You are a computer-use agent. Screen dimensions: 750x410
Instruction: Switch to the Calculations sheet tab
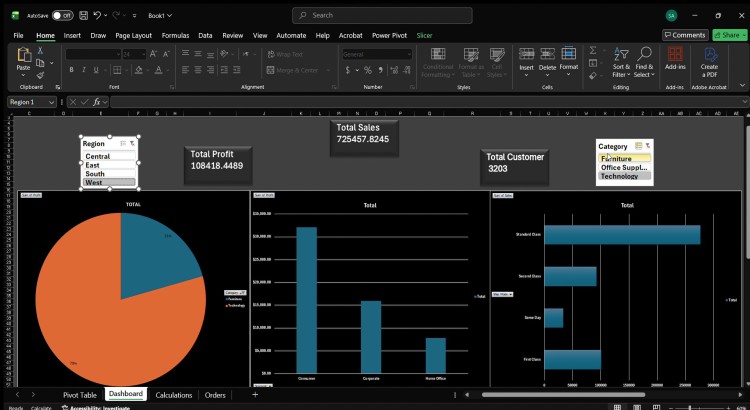[x=174, y=395]
